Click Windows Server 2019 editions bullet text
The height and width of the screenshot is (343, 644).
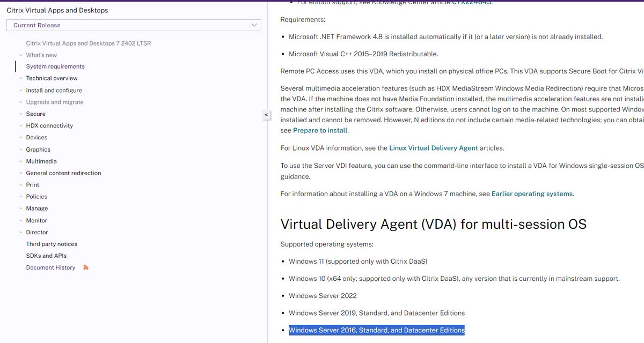pyautogui.click(x=377, y=313)
